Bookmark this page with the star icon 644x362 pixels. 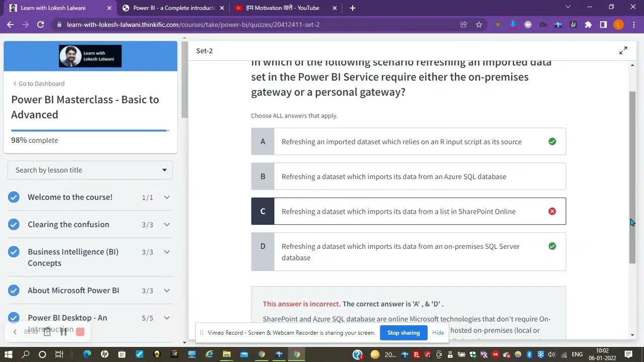(479, 24)
